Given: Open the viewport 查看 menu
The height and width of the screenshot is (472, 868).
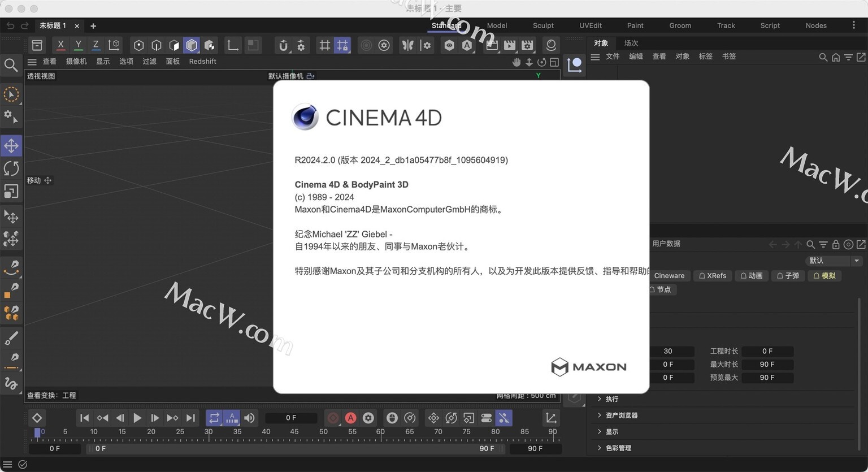Looking at the screenshot, I should (x=50, y=62).
